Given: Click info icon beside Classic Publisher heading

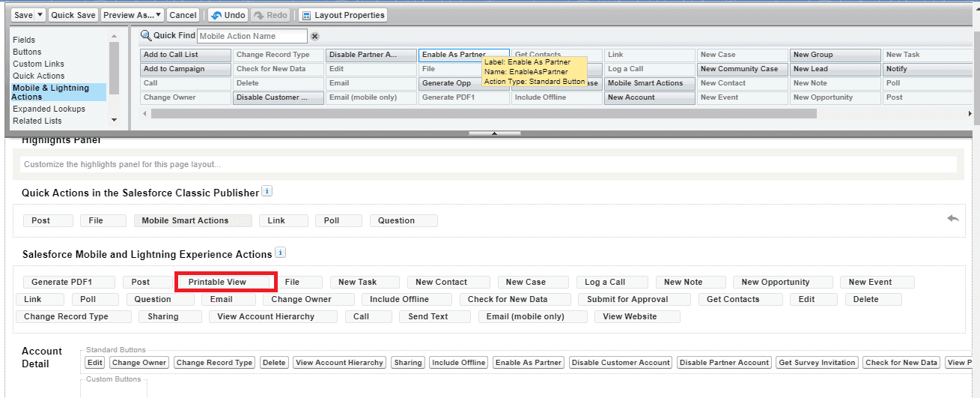Looking at the screenshot, I should point(267,192).
